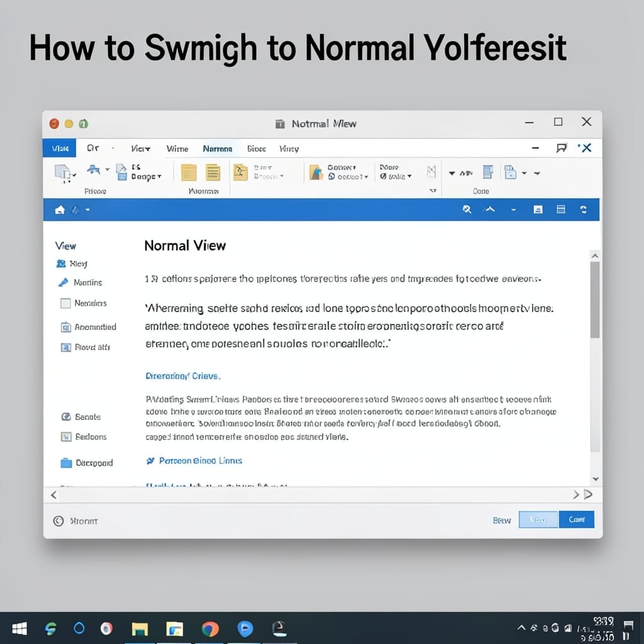Follow the Drreroioej Crieve link

pos(183,376)
